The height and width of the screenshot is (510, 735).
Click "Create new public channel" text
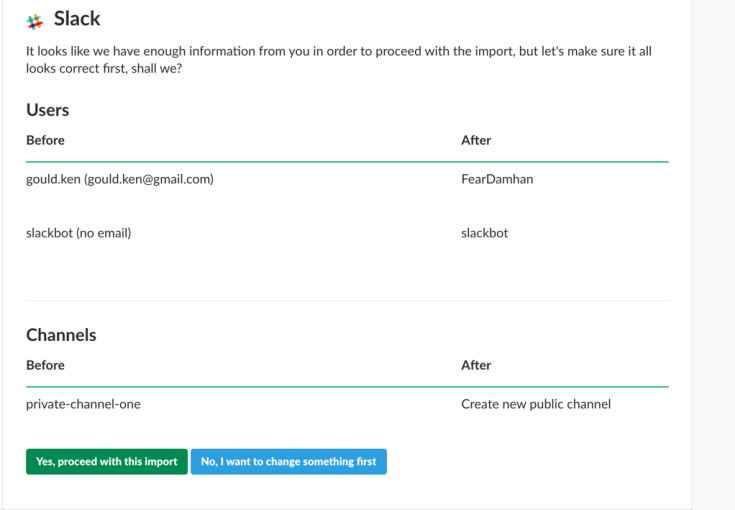(536, 404)
